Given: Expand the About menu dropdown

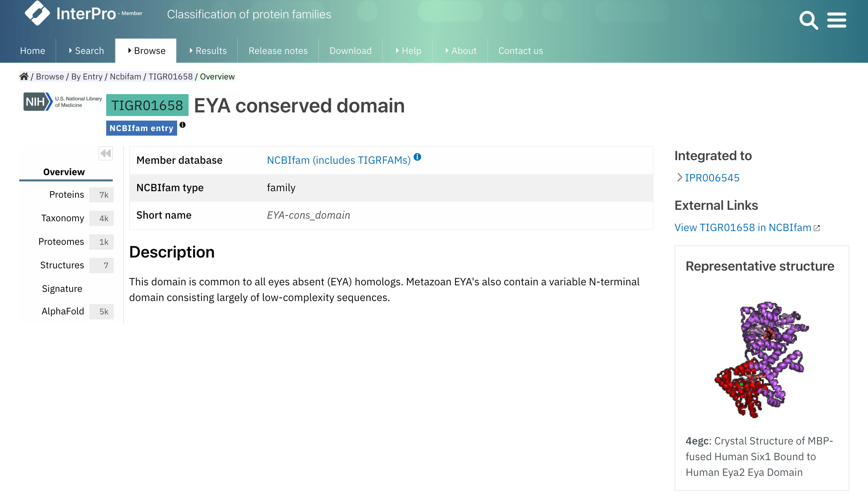Looking at the screenshot, I should pyautogui.click(x=460, y=51).
